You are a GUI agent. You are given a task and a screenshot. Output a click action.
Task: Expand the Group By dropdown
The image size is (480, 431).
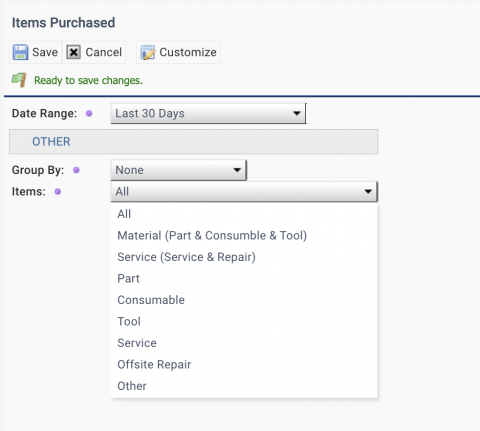(179, 170)
